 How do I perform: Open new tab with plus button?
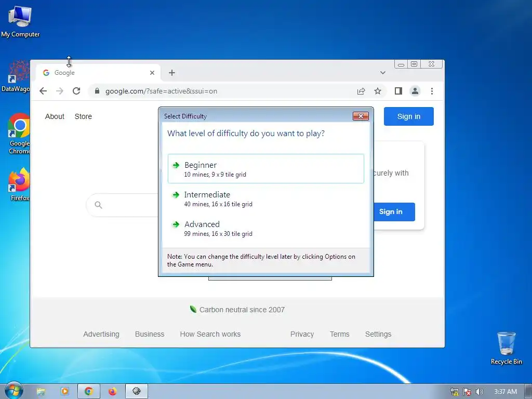tap(172, 73)
